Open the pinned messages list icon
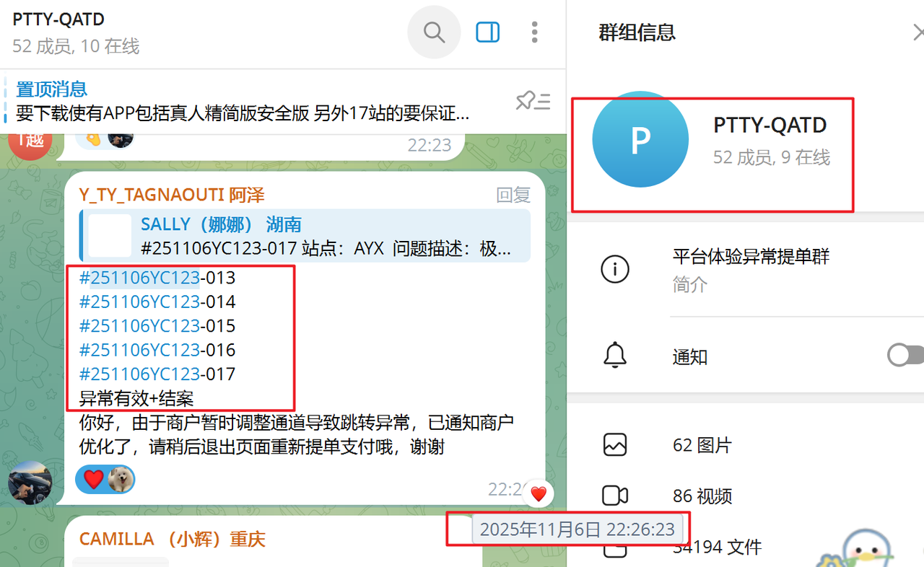The image size is (924, 567). click(533, 102)
